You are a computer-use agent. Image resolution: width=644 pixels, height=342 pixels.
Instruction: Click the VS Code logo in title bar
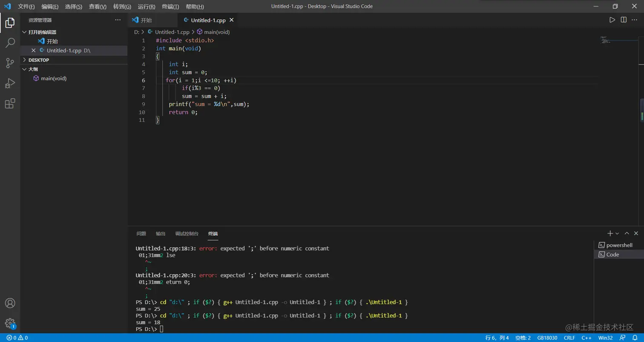pyautogui.click(x=7, y=6)
